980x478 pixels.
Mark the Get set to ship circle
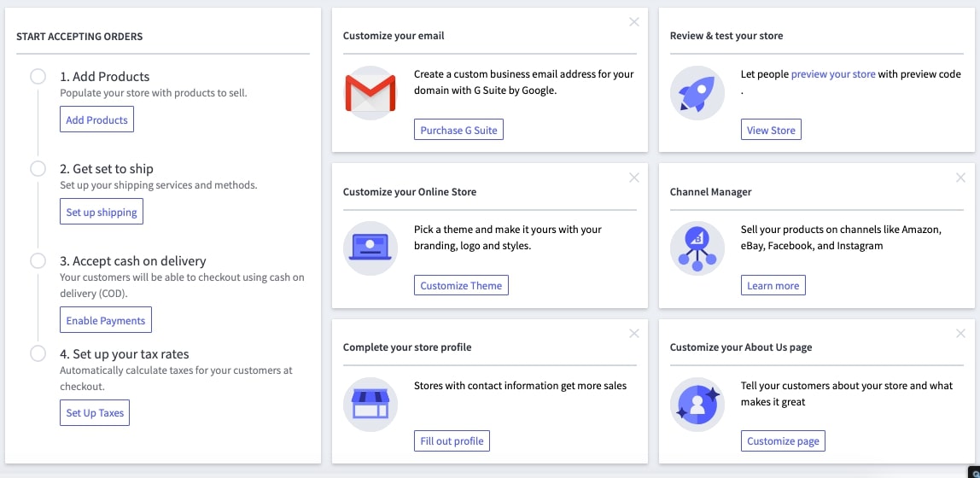(38, 168)
